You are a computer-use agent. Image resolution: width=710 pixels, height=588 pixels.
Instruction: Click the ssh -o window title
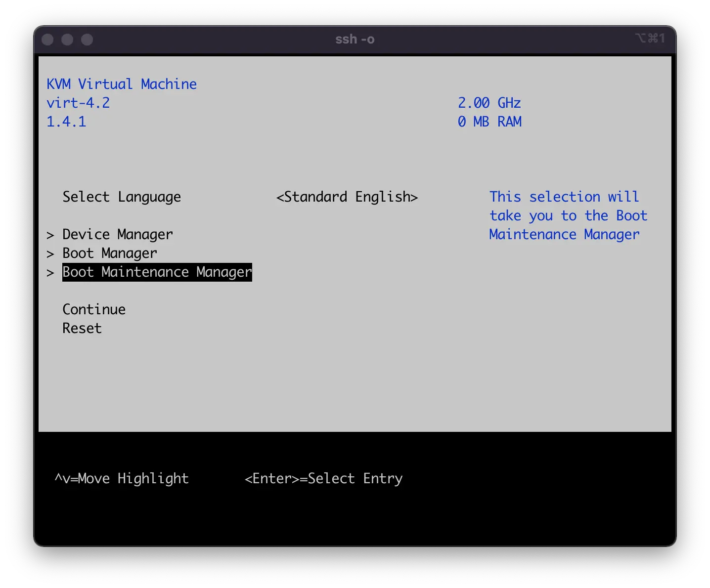pos(355,40)
